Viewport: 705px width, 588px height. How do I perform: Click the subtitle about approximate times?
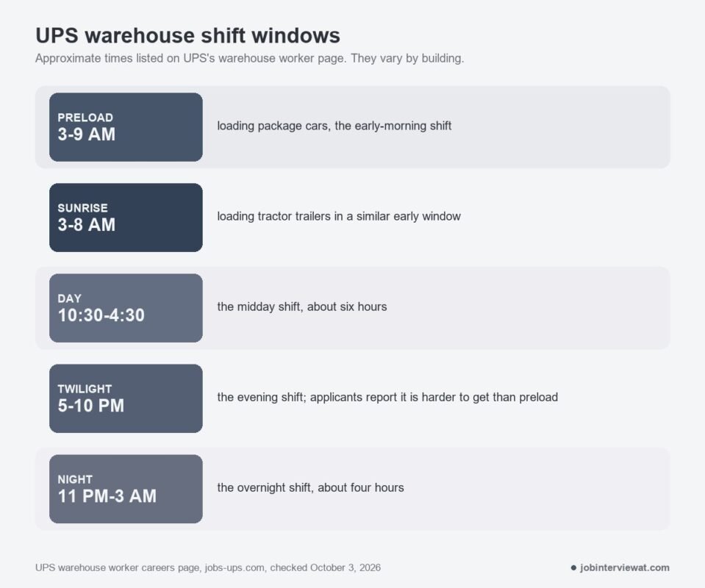coord(249,59)
